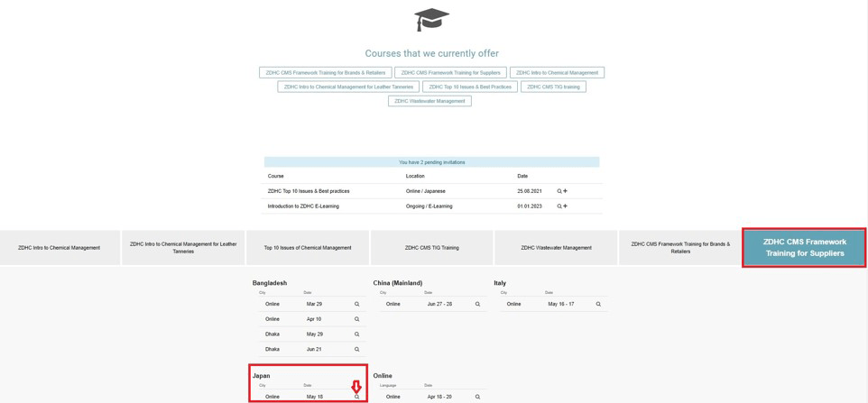Viewport: 868px width, 403px height.
Task: Click the Italy country heading
Action: (x=500, y=283)
